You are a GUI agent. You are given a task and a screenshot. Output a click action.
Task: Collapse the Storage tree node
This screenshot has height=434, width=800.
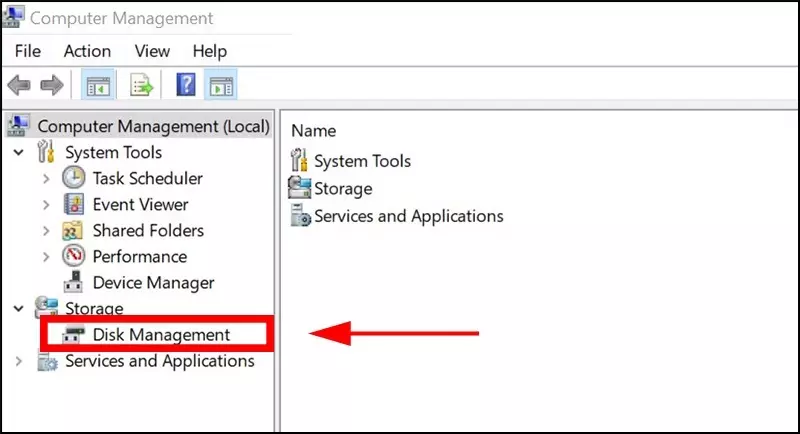click(x=18, y=308)
